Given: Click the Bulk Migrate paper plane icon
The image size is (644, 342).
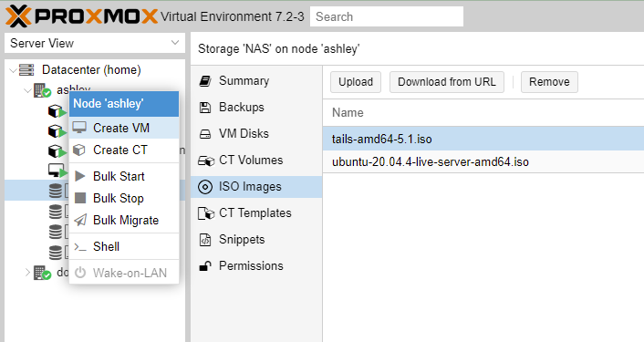Looking at the screenshot, I should (x=80, y=220).
